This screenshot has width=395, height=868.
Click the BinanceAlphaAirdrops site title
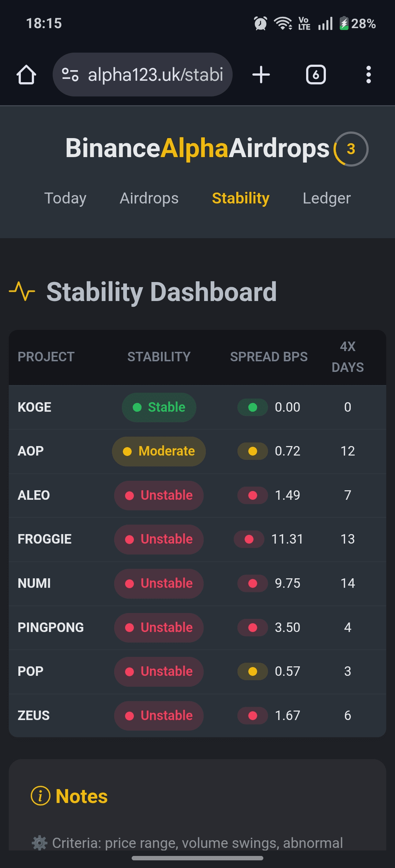(197, 148)
